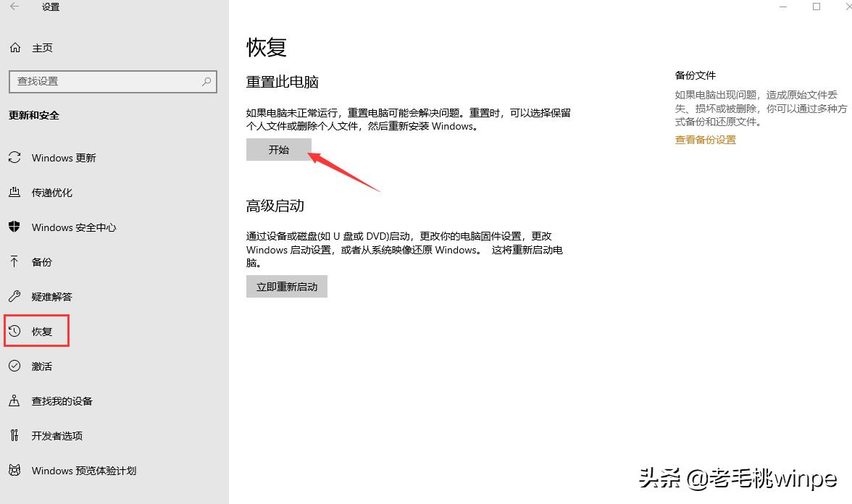Image resolution: width=852 pixels, height=504 pixels.
Task: Click the back arrow at top left
Action: (16, 7)
